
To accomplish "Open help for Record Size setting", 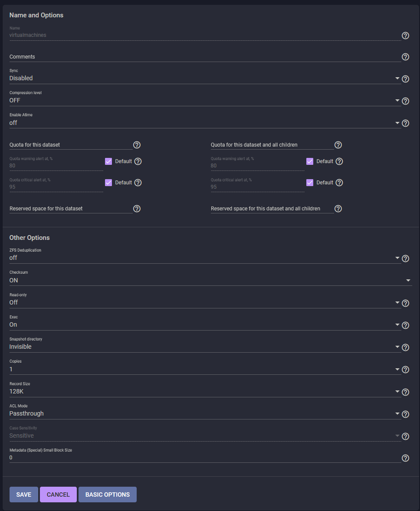I will pos(405,392).
